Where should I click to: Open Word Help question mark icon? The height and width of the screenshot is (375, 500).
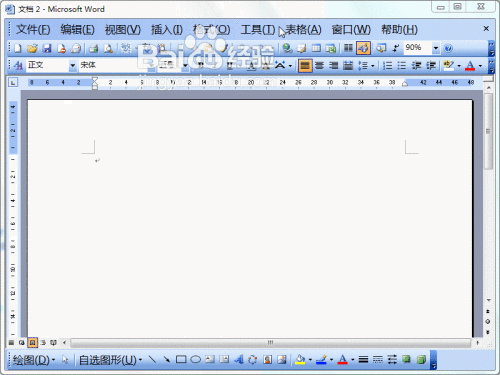coord(448,48)
